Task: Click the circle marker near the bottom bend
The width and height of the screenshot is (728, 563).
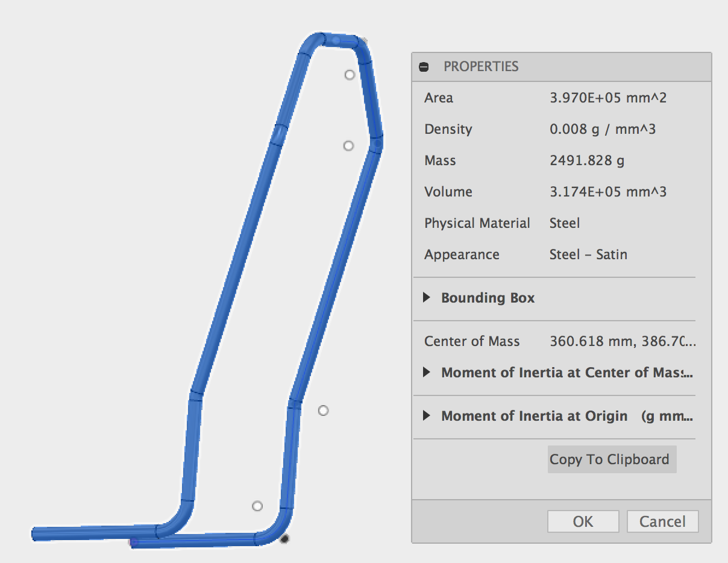Action: pos(258,506)
